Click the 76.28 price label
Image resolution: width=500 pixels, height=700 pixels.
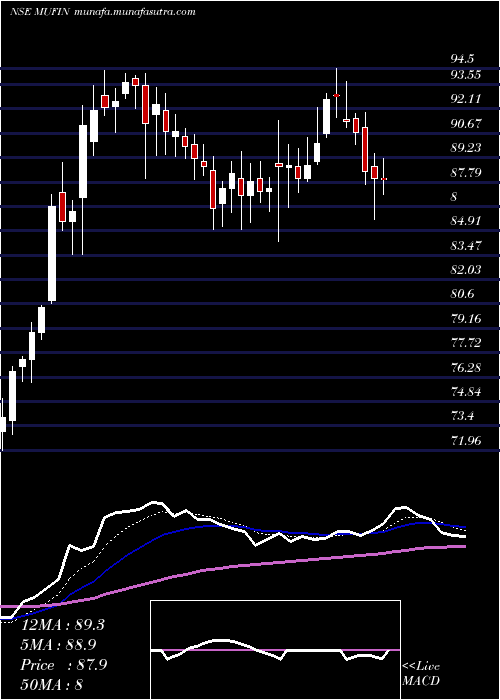(x=465, y=367)
